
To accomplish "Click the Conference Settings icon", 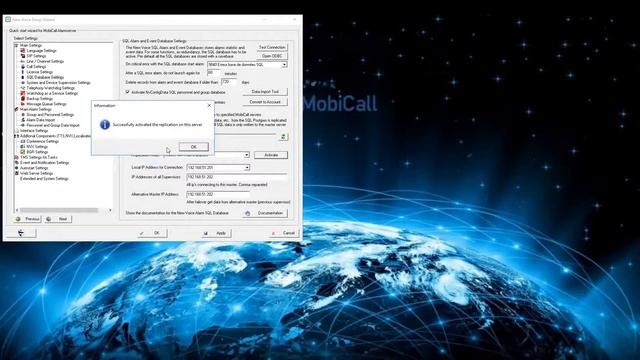I will [x=23, y=141].
